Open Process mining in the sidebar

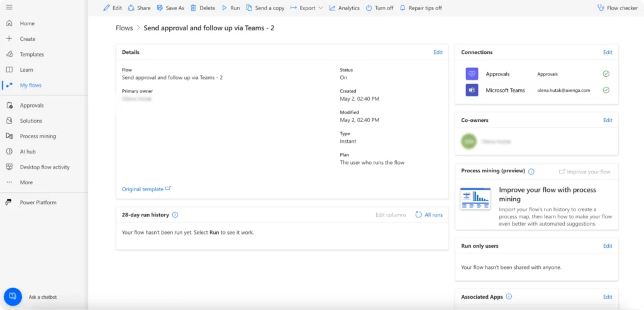pyautogui.click(x=38, y=136)
